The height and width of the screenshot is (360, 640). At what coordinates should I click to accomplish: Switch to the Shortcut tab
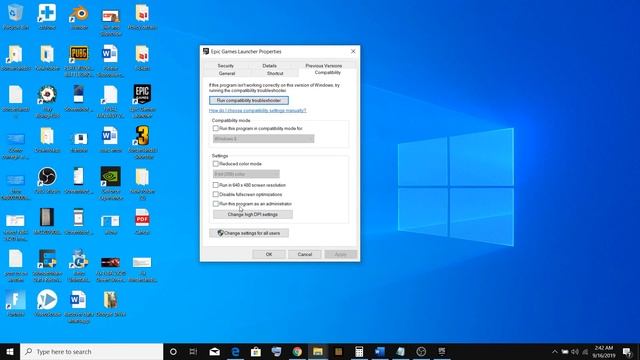click(275, 73)
